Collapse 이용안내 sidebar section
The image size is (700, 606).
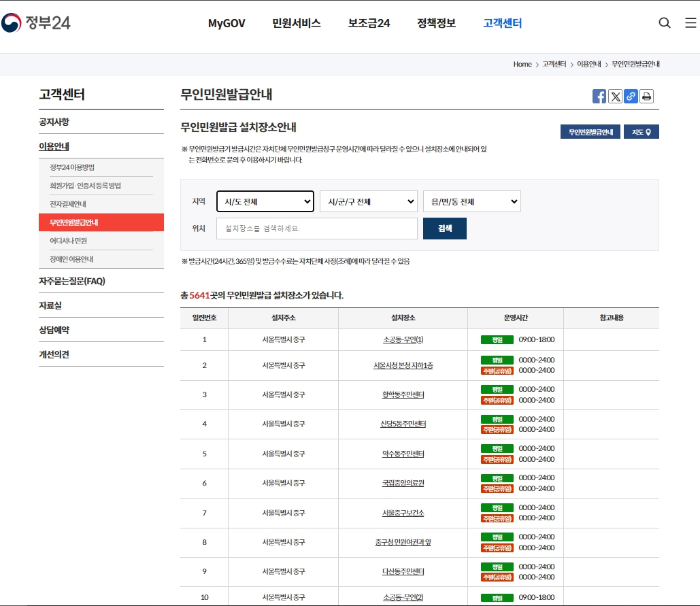54,146
